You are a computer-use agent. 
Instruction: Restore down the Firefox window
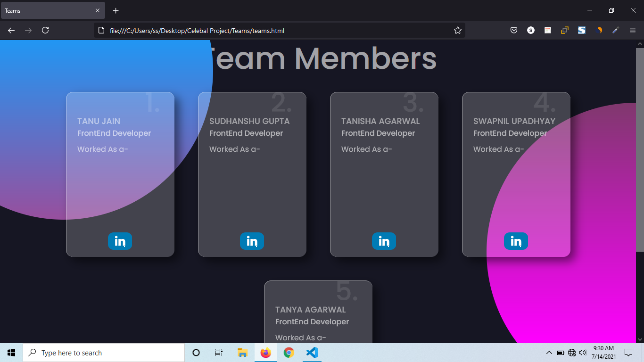[x=611, y=10]
